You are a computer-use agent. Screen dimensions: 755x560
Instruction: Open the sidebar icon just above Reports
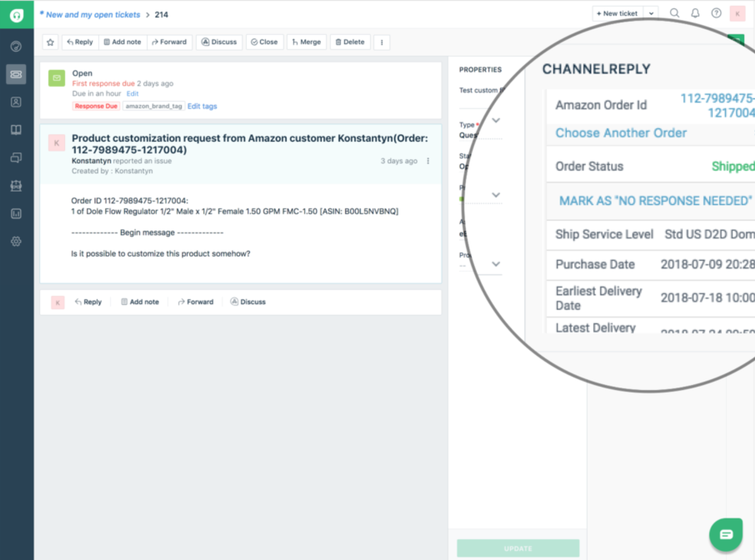click(x=16, y=186)
